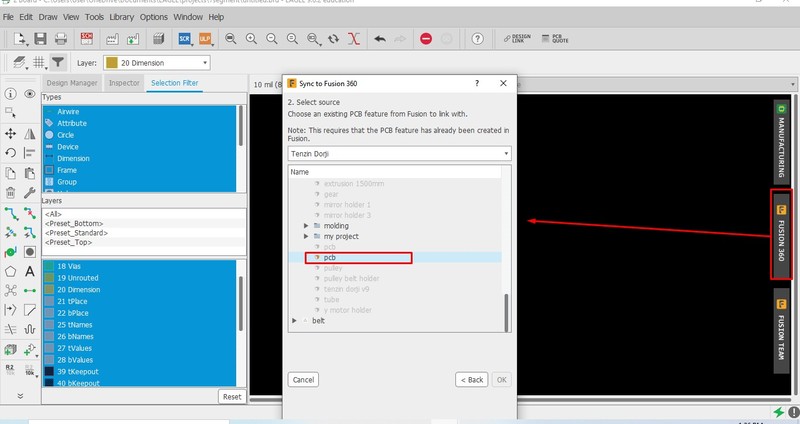The height and width of the screenshot is (424, 800).
Task: Open the Draw menu
Action: [48, 17]
